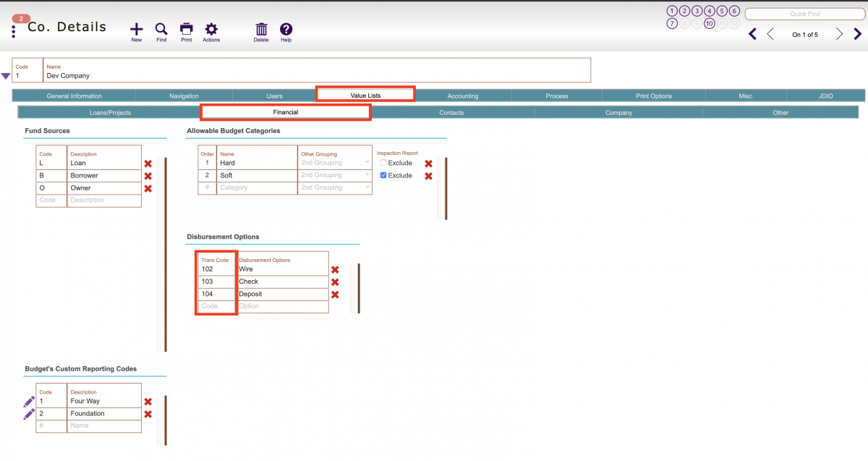The width and height of the screenshot is (868, 461).
Task: Open the Contacts sub-tab
Action: 451,112
